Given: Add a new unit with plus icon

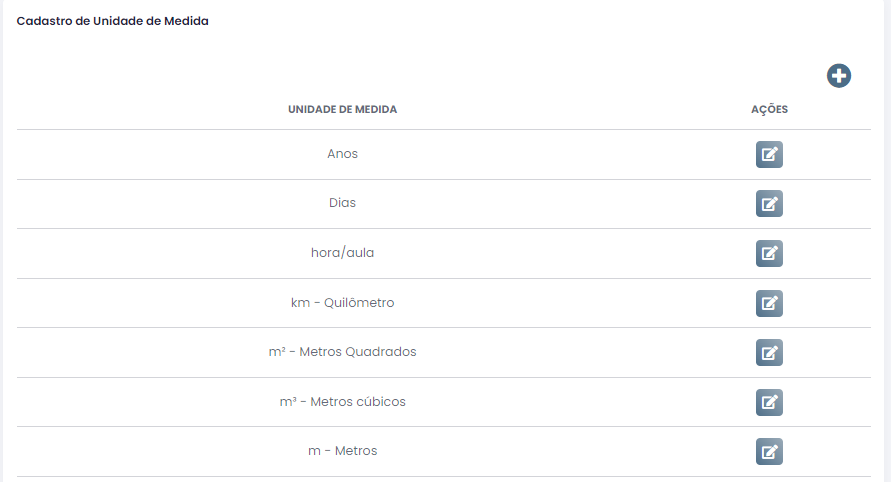Looking at the screenshot, I should [839, 76].
